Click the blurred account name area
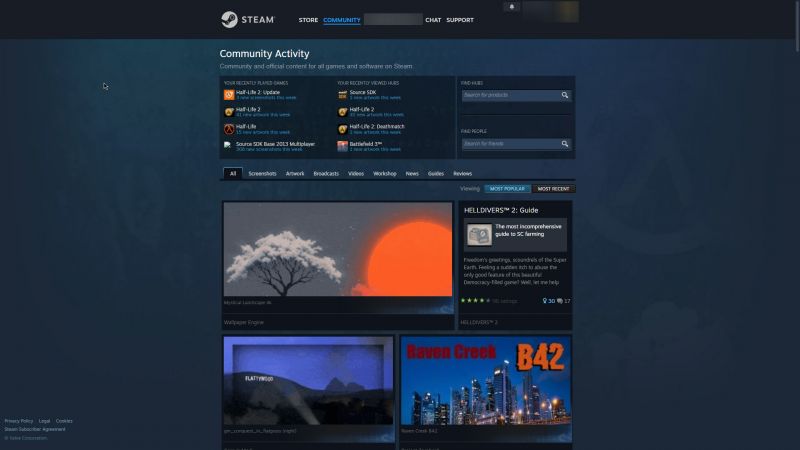800x450 pixels. (551, 12)
